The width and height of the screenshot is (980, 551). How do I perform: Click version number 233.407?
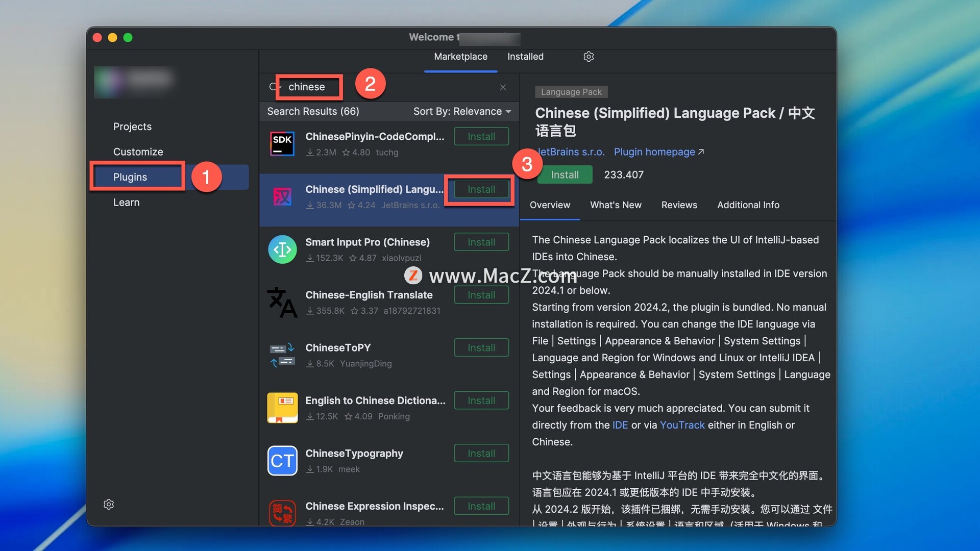pos(624,175)
